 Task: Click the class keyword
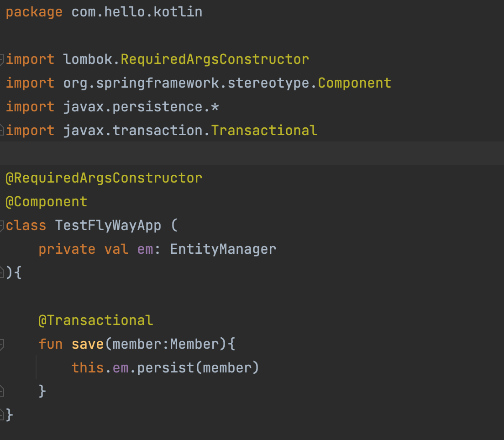tap(26, 225)
